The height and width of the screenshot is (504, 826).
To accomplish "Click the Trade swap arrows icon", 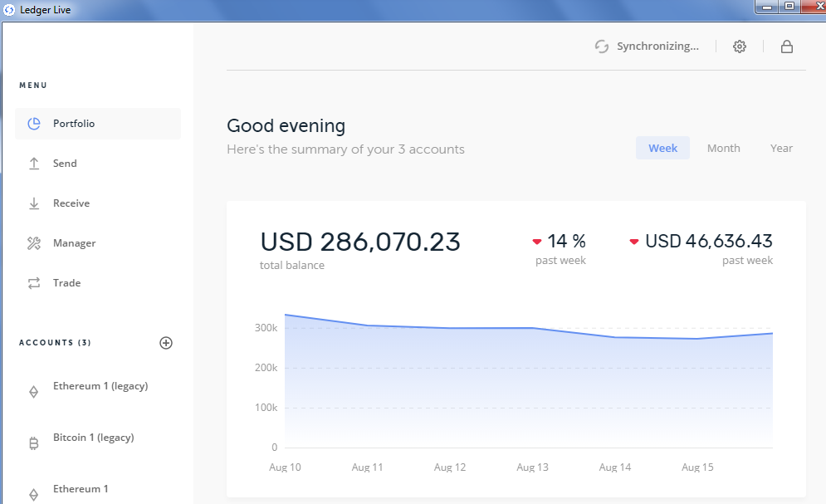I will [34, 283].
